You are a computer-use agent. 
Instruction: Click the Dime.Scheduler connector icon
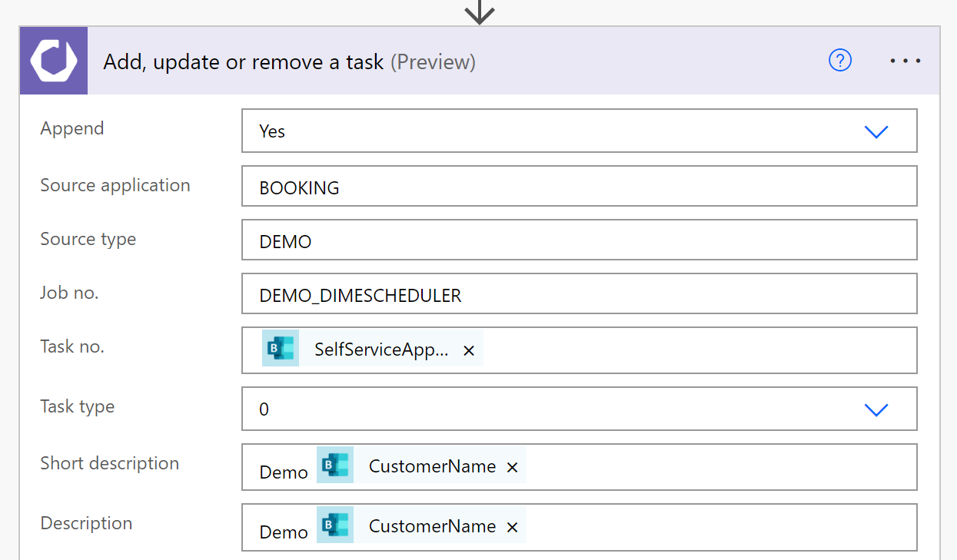click(54, 61)
